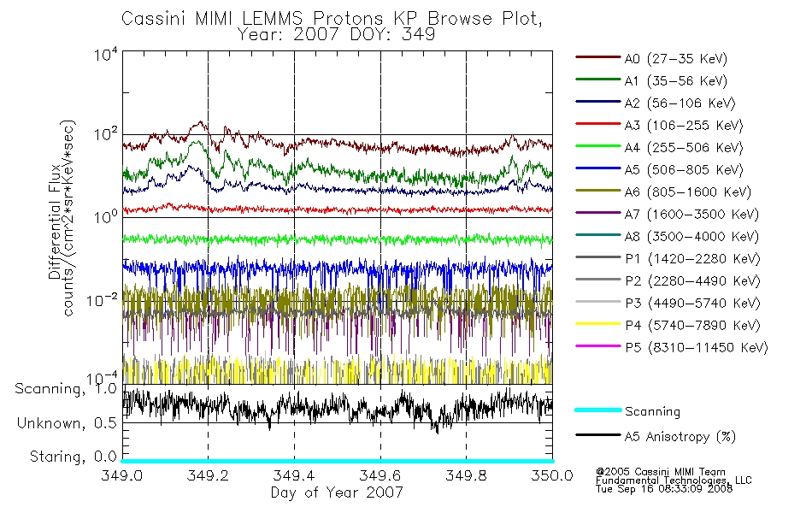812x513 pixels.
Task: Click the A8 (3500-4000 KeV) legend label
Action: 691,237
